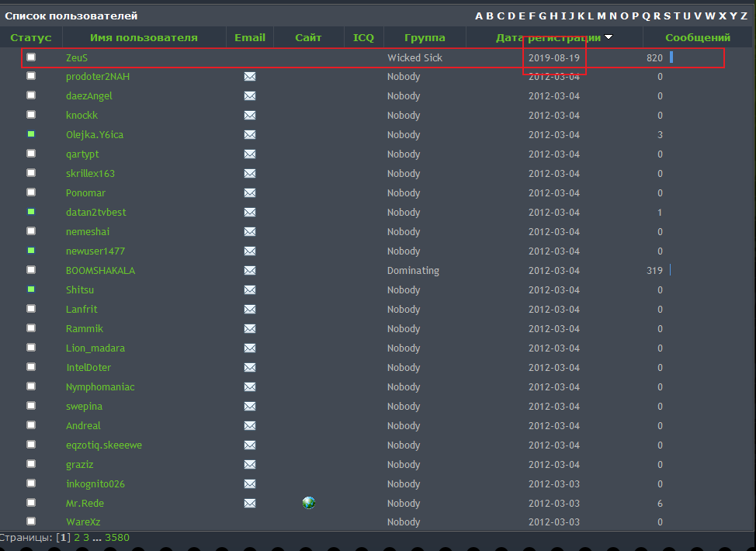Viewport: 756px width, 551px height.
Task: Sort by Сообщений column header
Action: [698, 37]
